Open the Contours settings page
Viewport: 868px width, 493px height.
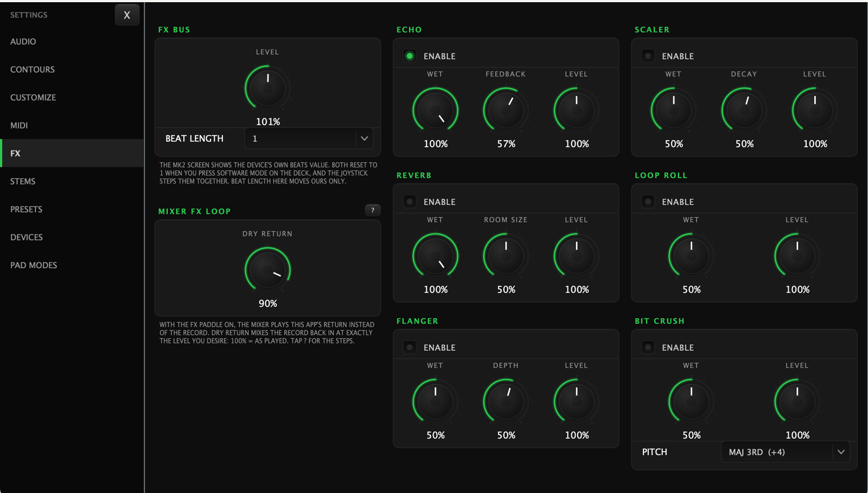tap(72, 69)
